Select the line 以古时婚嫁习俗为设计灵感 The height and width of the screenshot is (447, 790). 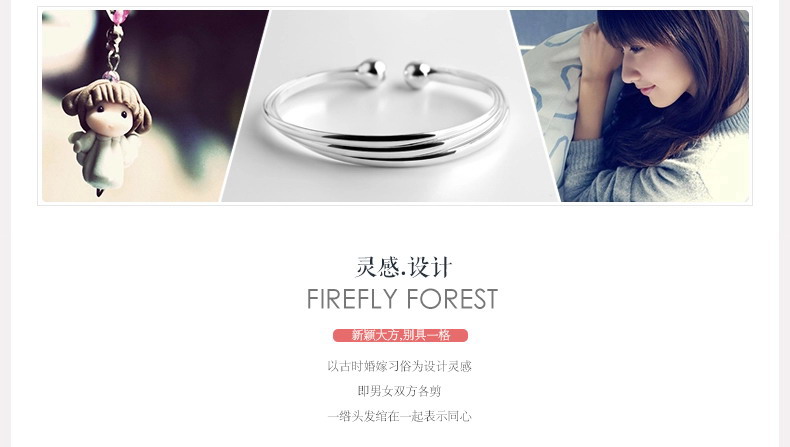pyautogui.click(x=400, y=366)
